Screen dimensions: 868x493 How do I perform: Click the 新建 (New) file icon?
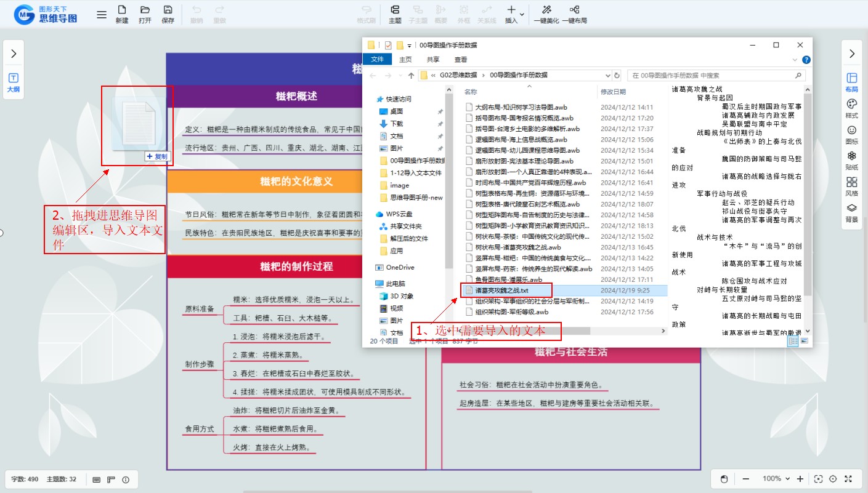click(x=122, y=14)
